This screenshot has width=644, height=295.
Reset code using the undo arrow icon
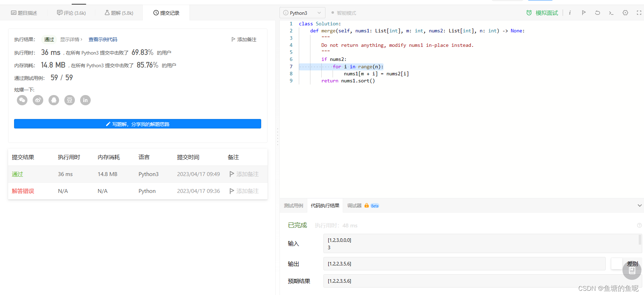[x=598, y=13]
